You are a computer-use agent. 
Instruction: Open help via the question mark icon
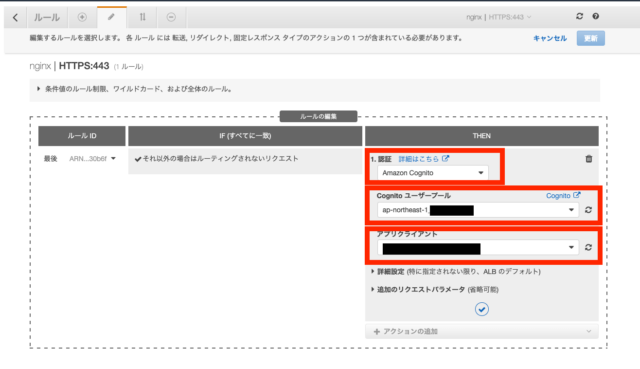[596, 16]
